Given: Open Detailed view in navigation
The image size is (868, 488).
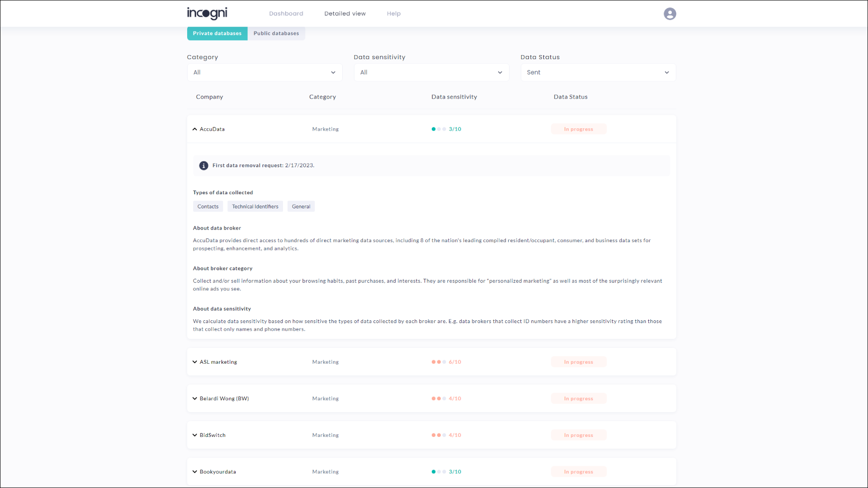Looking at the screenshot, I should point(345,14).
